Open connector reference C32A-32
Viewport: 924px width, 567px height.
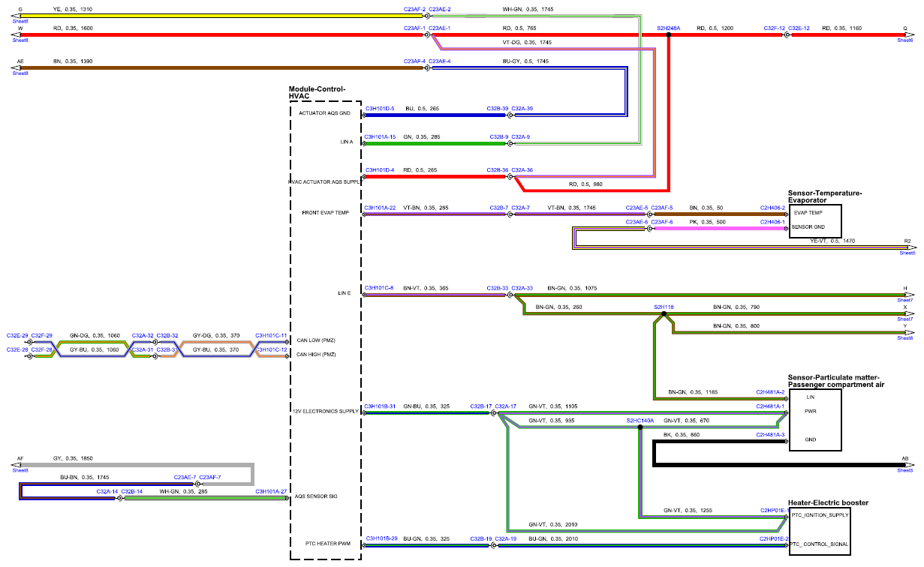(143, 335)
